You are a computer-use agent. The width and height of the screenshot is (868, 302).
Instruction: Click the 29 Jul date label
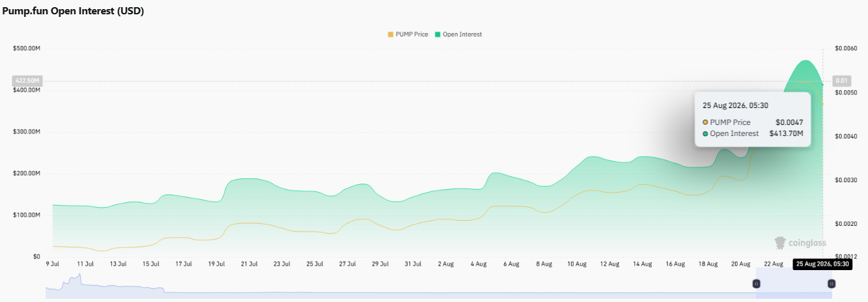(x=380, y=264)
